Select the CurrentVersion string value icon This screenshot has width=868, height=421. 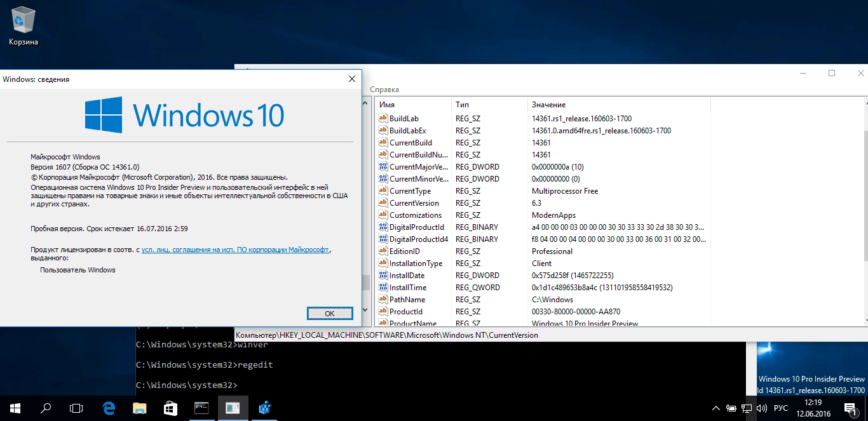[x=383, y=203]
